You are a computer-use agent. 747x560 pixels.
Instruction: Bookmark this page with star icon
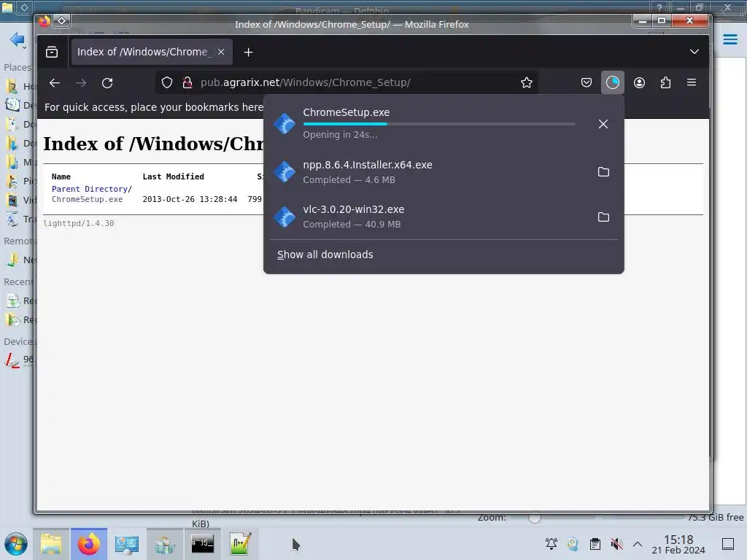pyautogui.click(x=527, y=83)
